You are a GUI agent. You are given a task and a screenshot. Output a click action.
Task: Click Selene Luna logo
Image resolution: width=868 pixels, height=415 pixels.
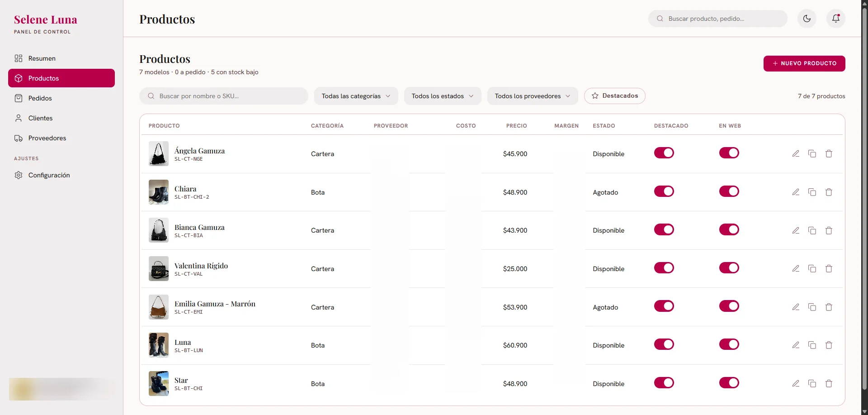45,19
